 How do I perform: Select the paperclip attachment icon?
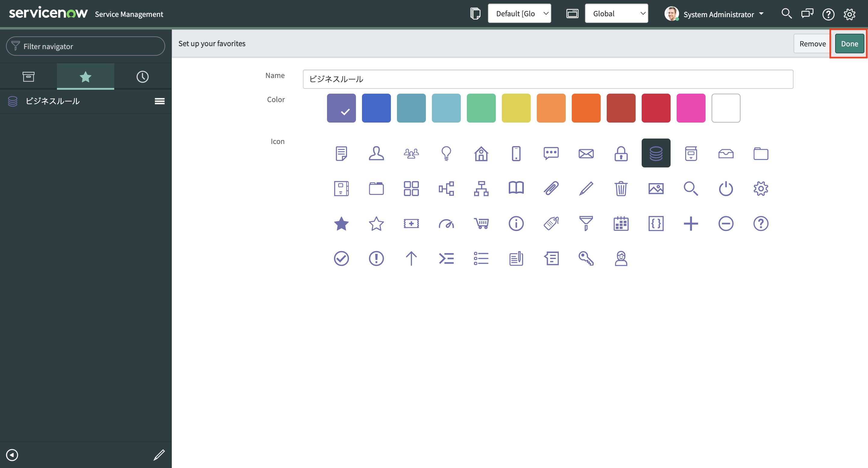pos(551,189)
